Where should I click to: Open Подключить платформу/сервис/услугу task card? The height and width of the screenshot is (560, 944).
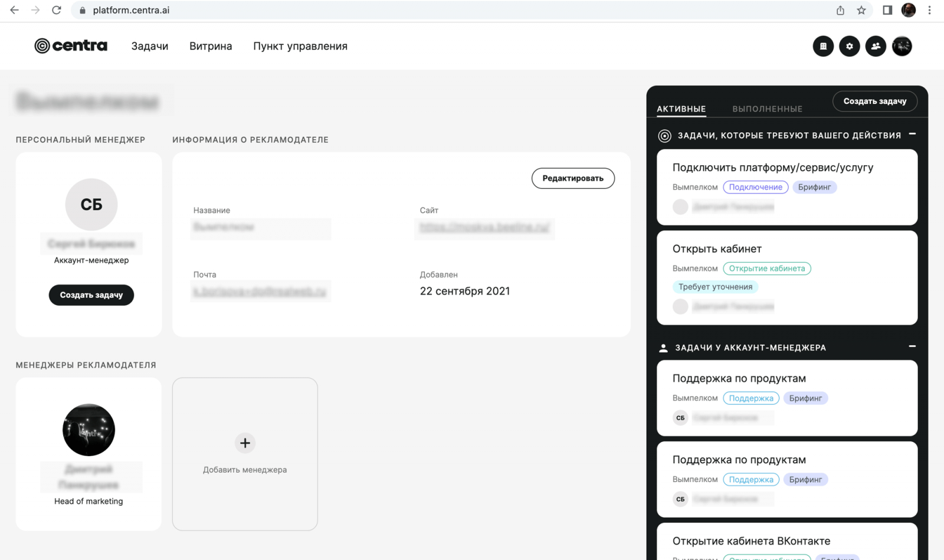(x=787, y=187)
